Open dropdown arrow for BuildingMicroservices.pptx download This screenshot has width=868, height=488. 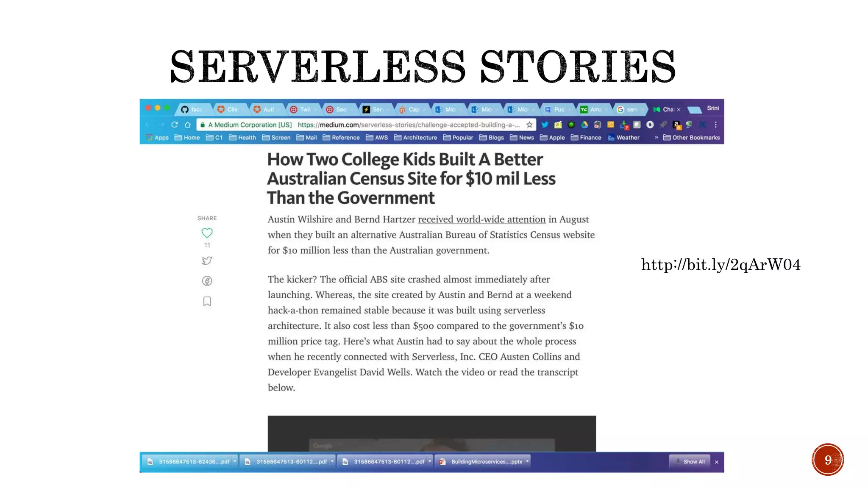point(527,461)
